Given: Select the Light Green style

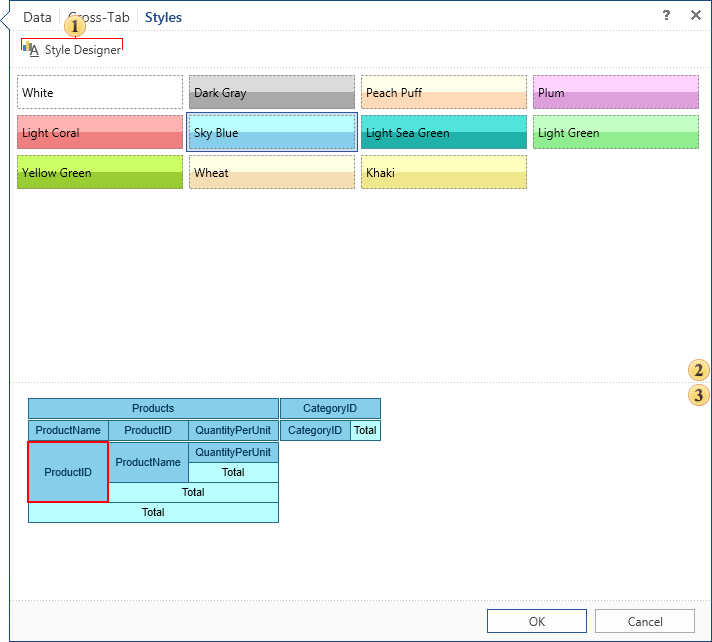Looking at the screenshot, I should click(616, 132).
